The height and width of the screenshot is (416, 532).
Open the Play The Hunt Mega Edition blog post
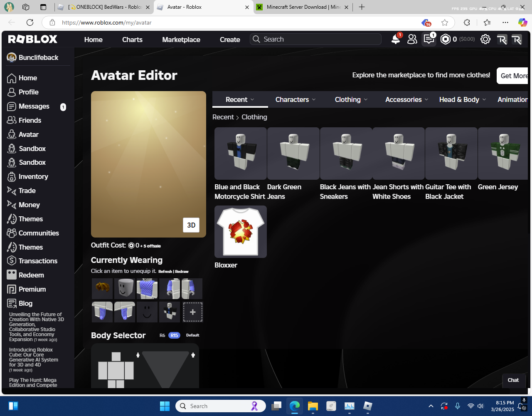click(x=33, y=382)
